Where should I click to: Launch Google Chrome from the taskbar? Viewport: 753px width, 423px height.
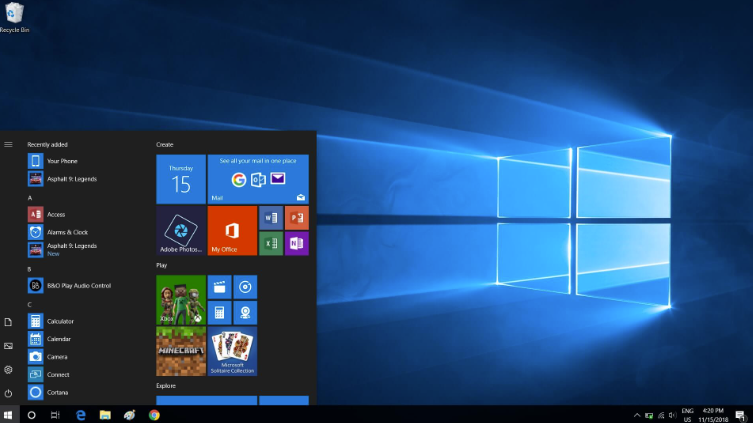pos(154,415)
